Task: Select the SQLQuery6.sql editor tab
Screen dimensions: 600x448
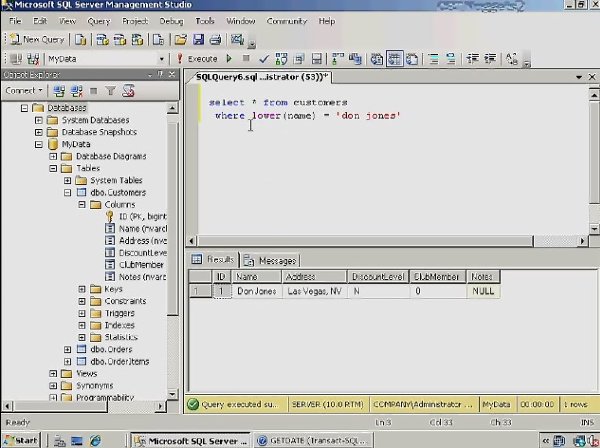Action: pos(262,77)
